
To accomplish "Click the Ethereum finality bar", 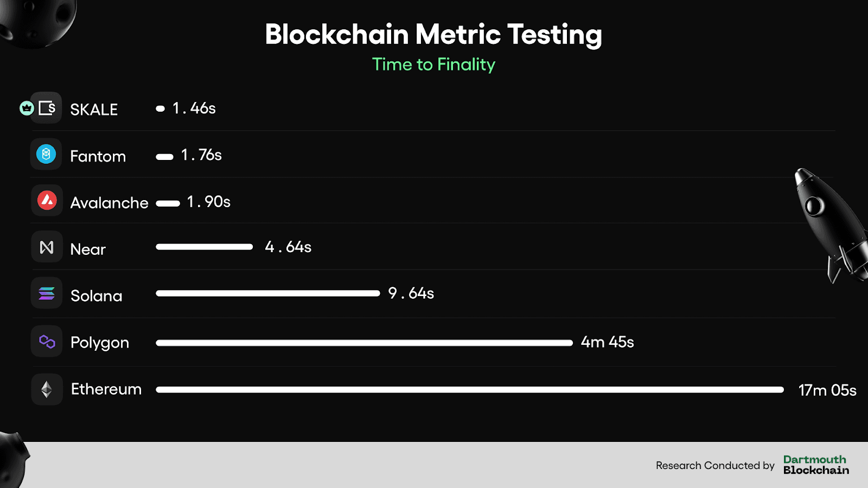I will coord(469,389).
